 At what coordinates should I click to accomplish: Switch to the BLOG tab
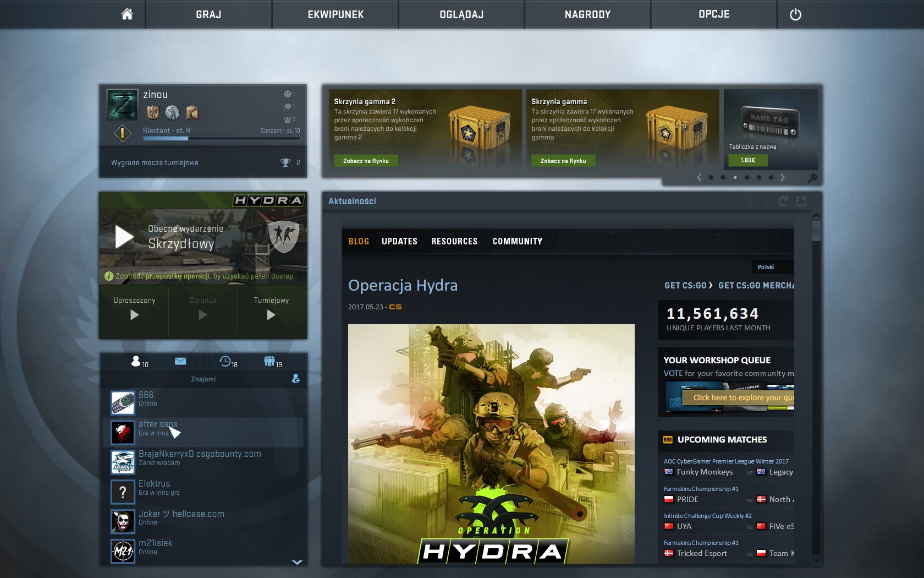click(359, 241)
